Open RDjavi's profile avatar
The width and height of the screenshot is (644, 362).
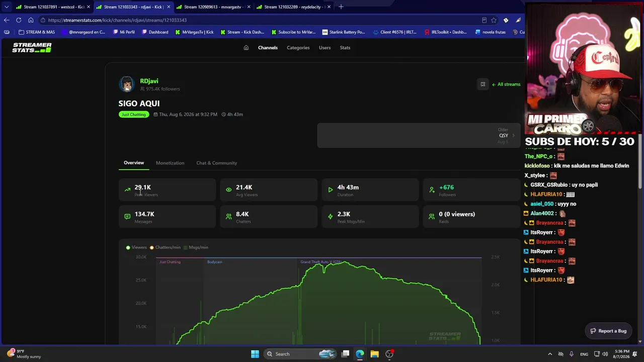click(127, 84)
